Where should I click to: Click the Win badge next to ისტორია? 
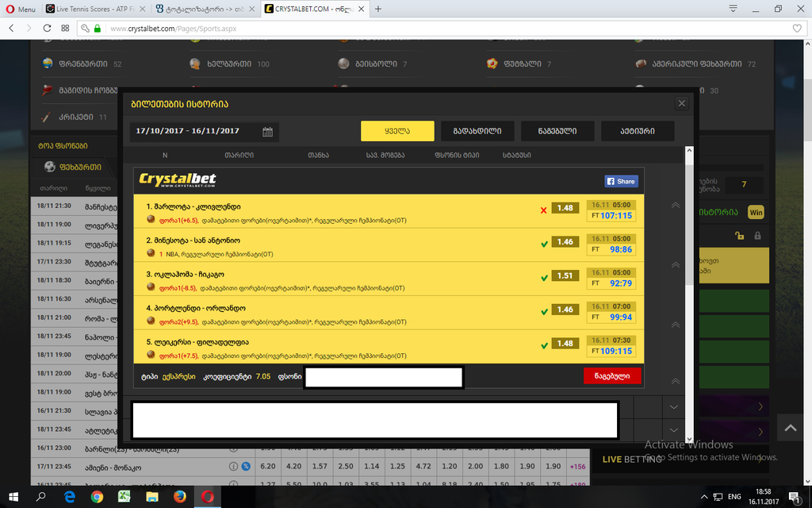(x=756, y=212)
